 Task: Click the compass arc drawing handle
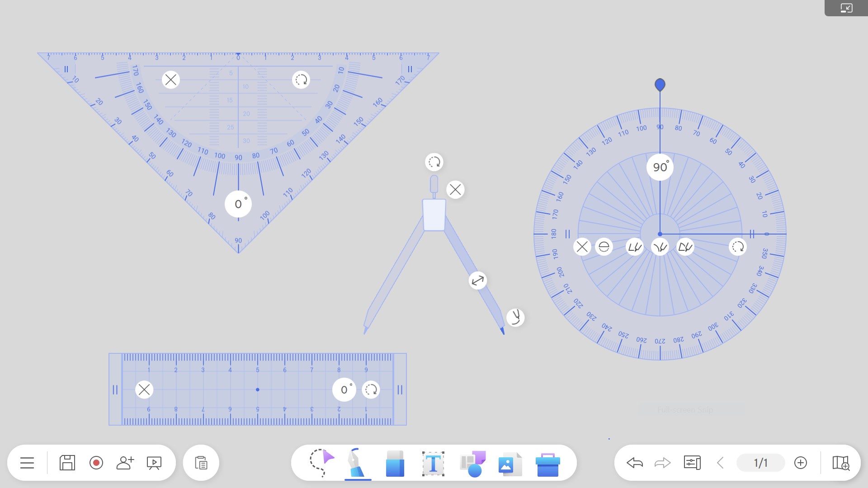pyautogui.click(x=515, y=317)
